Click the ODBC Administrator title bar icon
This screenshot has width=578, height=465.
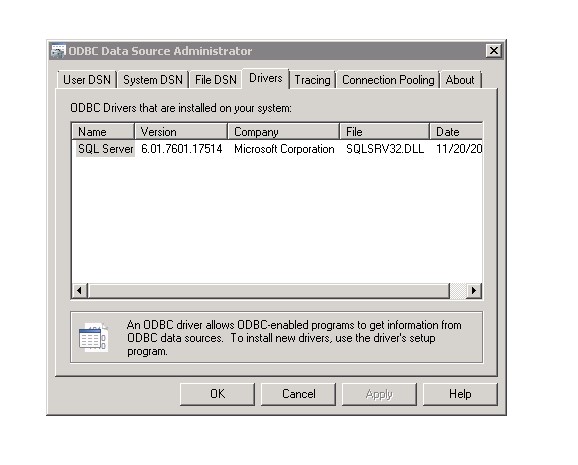(58, 51)
